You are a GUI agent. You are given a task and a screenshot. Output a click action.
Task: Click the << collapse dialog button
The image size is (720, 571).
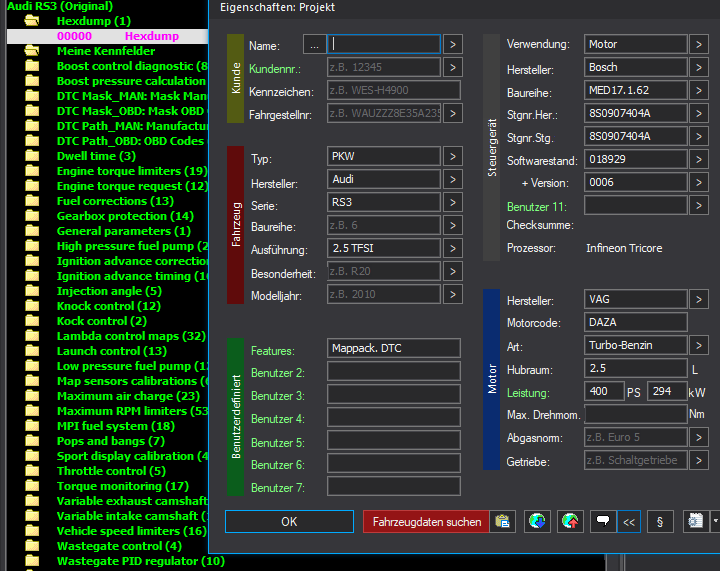point(629,521)
